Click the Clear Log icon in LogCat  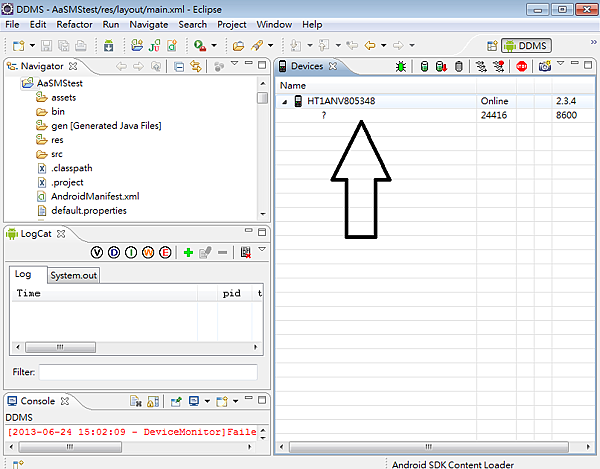pos(245,252)
